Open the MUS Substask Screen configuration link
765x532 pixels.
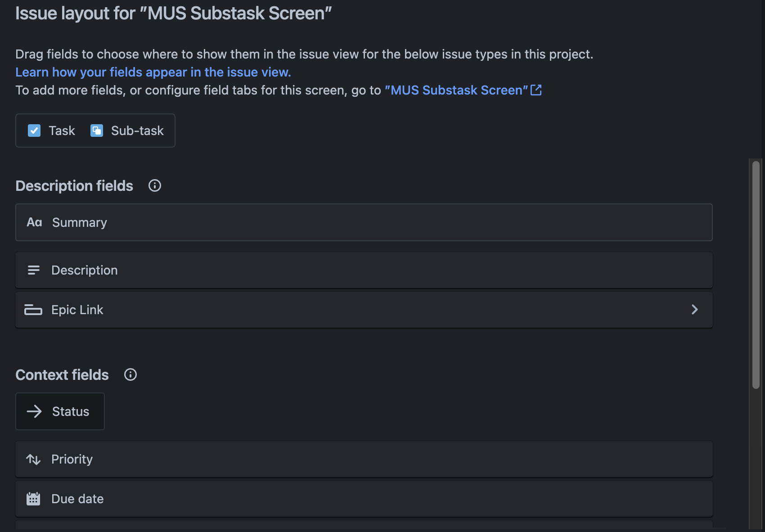tap(456, 90)
